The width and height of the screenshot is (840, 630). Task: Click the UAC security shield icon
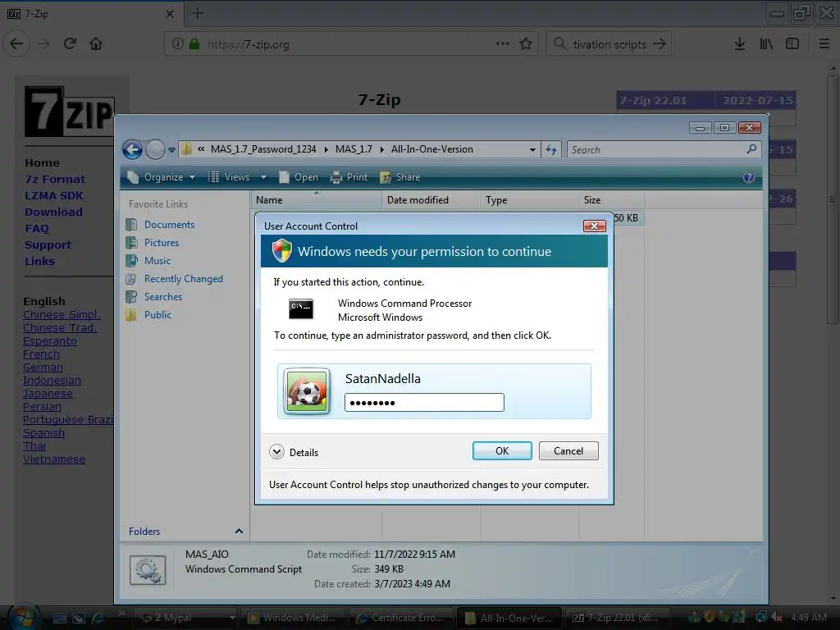282,251
